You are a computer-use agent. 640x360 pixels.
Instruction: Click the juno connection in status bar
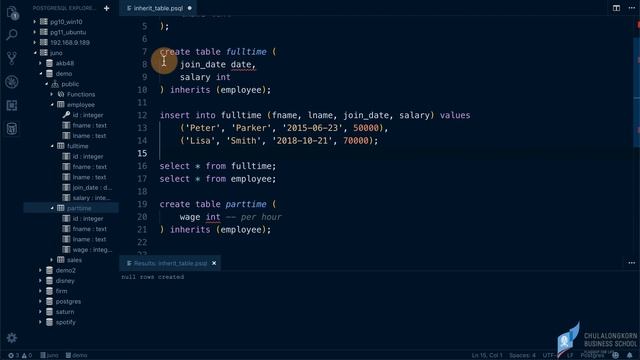point(49,355)
